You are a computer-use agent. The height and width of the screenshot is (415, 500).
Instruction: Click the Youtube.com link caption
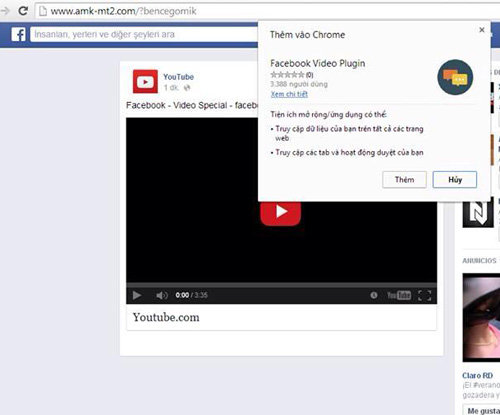(166, 317)
